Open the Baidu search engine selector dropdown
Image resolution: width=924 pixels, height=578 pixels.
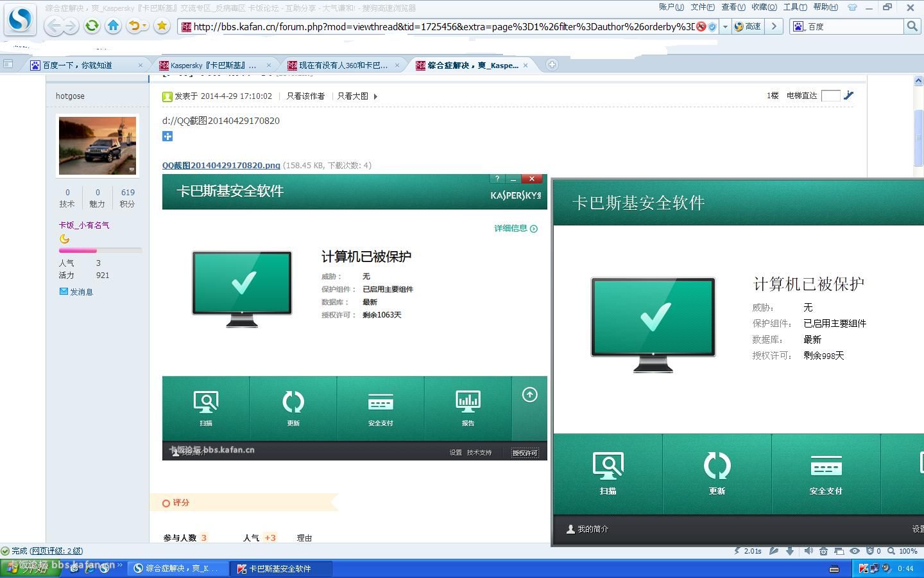point(798,26)
